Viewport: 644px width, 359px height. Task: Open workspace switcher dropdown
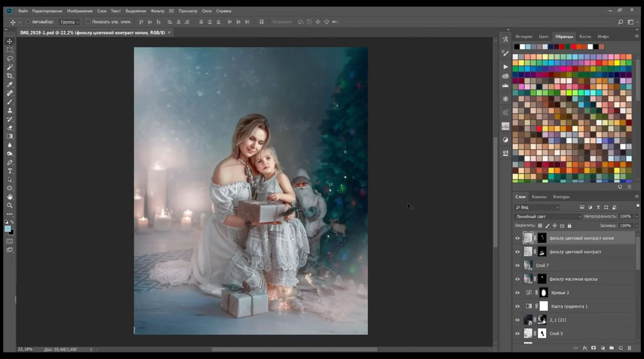click(632, 22)
